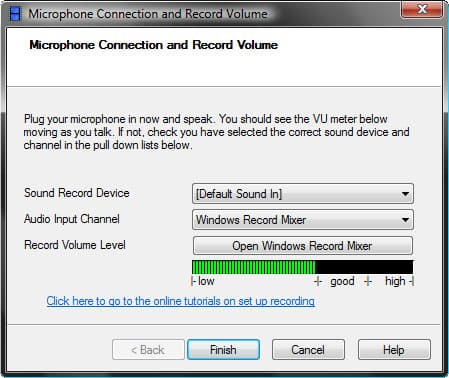The width and height of the screenshot is (449, 378).
Task: Open Help for this dialog
Action: [x=394, y=350]
